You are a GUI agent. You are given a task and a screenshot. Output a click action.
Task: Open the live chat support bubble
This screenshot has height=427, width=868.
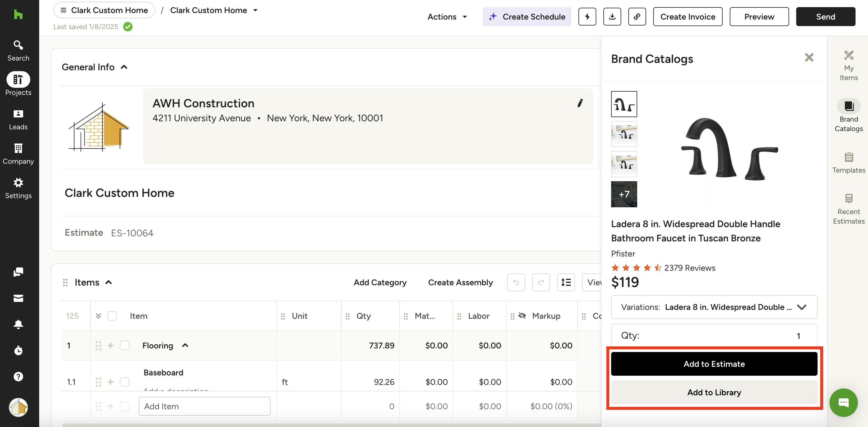pos(843,402)
